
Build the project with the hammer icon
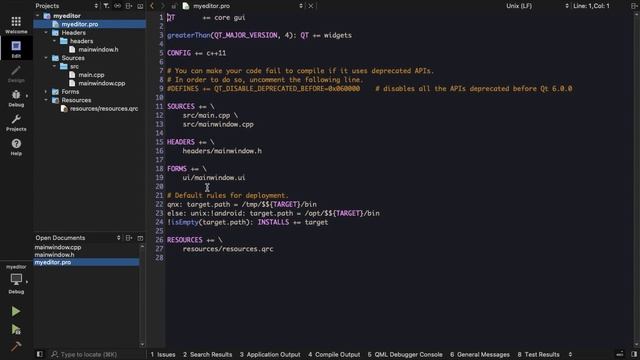pos(16,346)
